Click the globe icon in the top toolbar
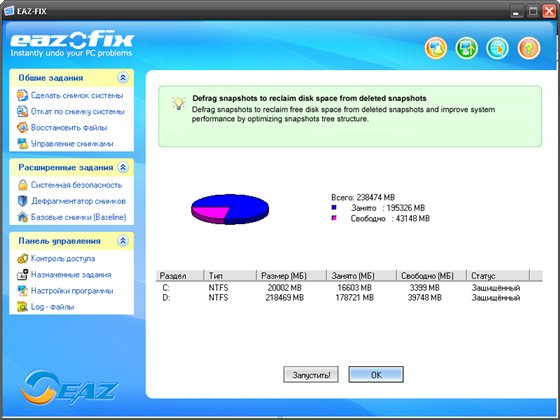Viewport: 560px width, 420px height. pos(498,48)
